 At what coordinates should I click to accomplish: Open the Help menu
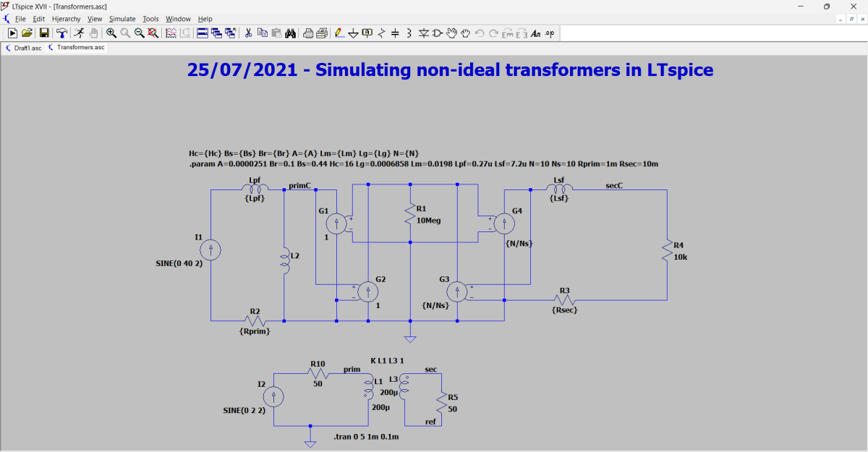(205, 18)
